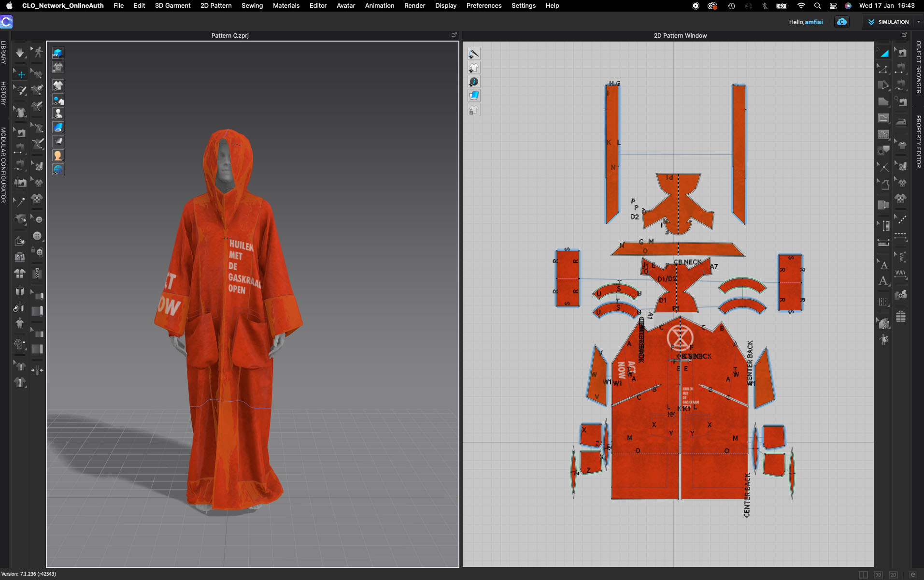Click the Walk avatar tool in 3D toolbar

38,53
